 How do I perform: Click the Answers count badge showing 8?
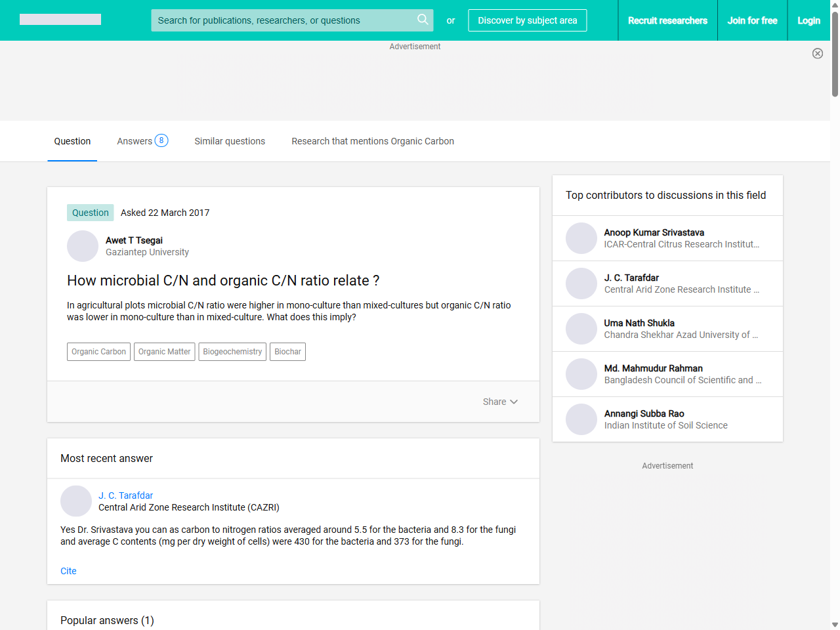(161, 140)
